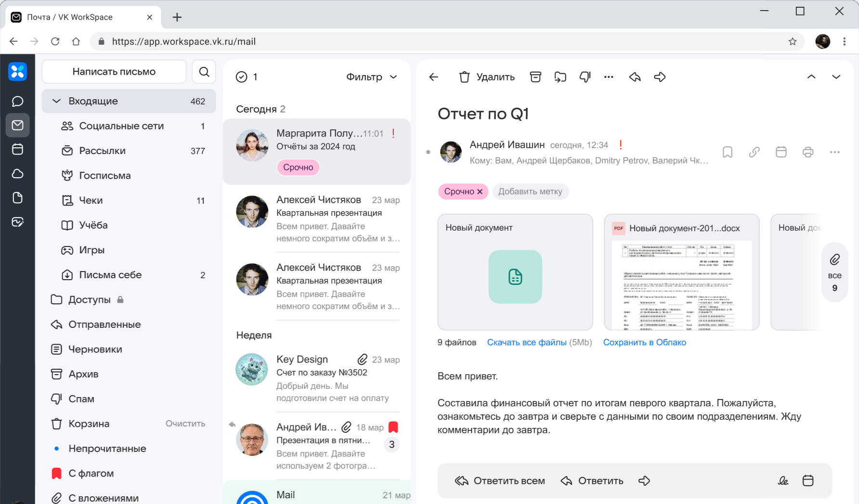Screen dimensions: 859x504
Task: Open the PDF attachment thumbnail preview
Action: [681, 284]
